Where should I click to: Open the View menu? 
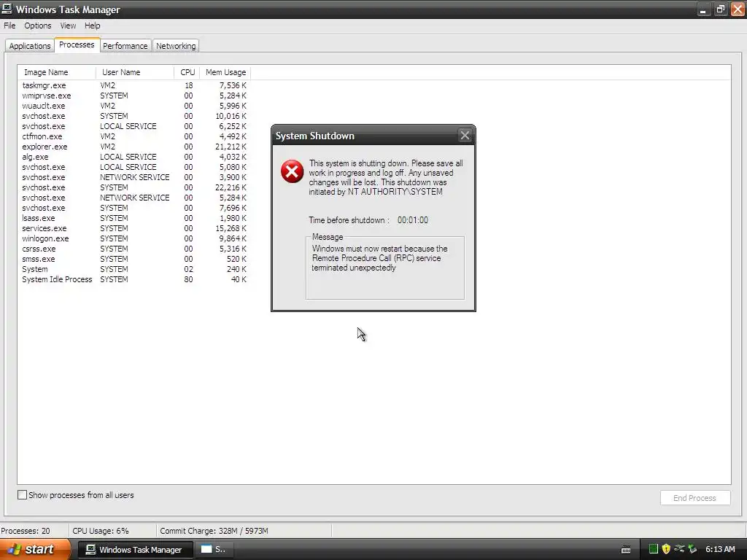[68, 26]
